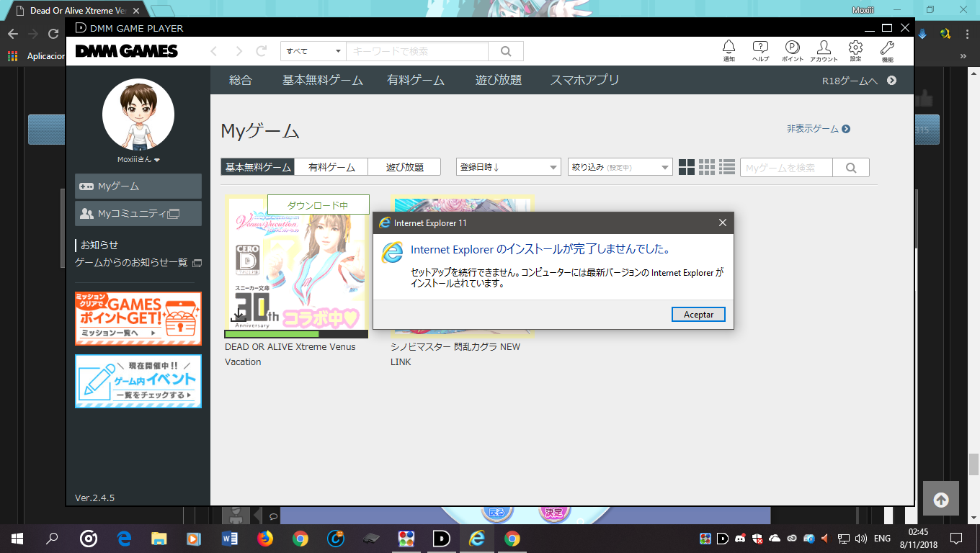Click Aceptar in the Internet Explorer dialog
This screenshot has width=980, height=553.
point(698,315)
